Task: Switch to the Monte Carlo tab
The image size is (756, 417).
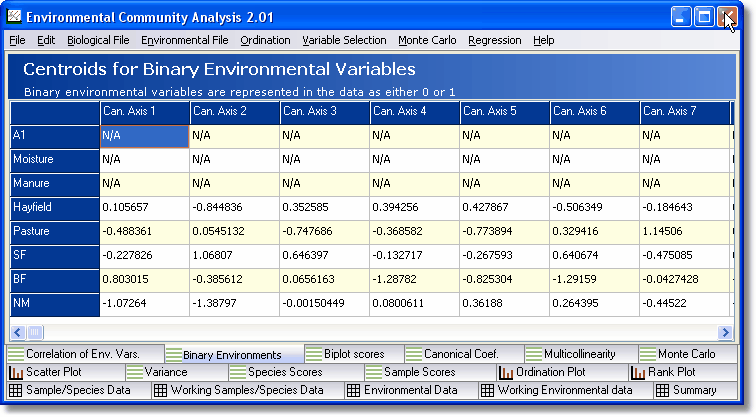Action: [688, 354]
